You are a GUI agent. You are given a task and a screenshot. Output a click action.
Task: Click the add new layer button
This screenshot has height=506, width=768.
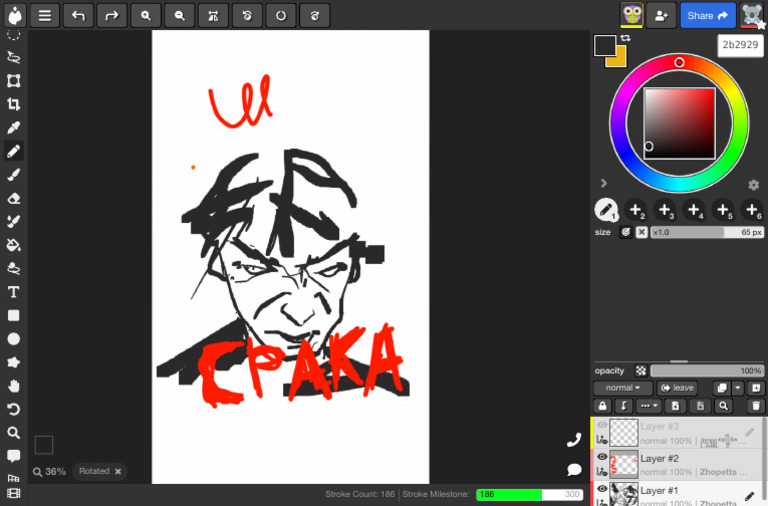tap(756, 388)
